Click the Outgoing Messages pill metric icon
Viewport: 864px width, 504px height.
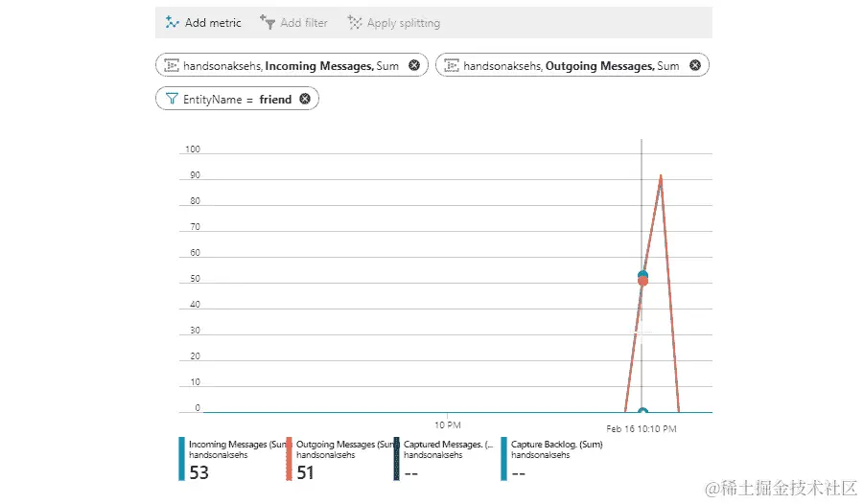point(452,65)
